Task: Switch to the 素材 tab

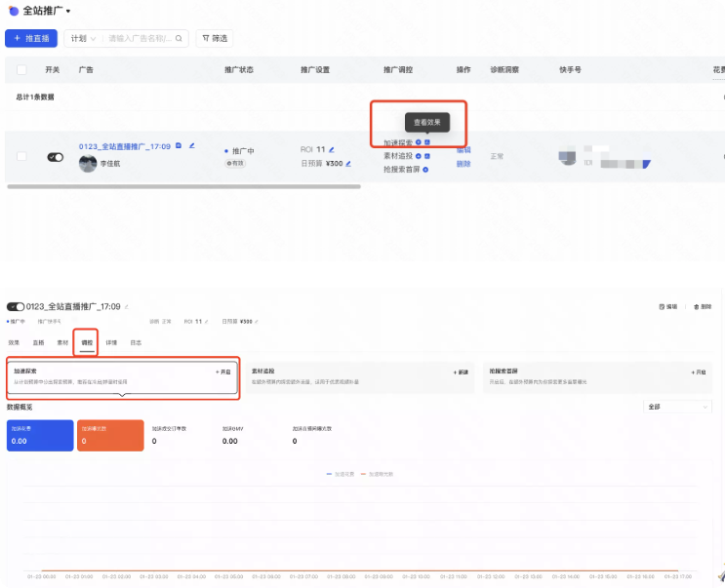Action: pyautogui.click(x=62, y=343)
